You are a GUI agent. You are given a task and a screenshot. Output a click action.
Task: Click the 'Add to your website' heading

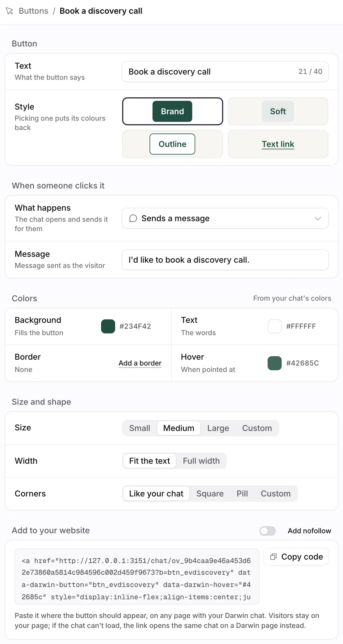click(51, 530)
